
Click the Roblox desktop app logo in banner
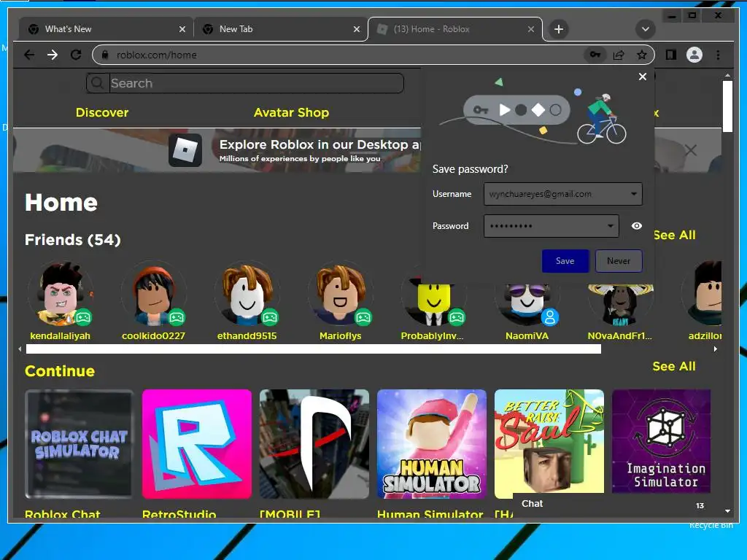pyautogui.click(x=185, y=150)
